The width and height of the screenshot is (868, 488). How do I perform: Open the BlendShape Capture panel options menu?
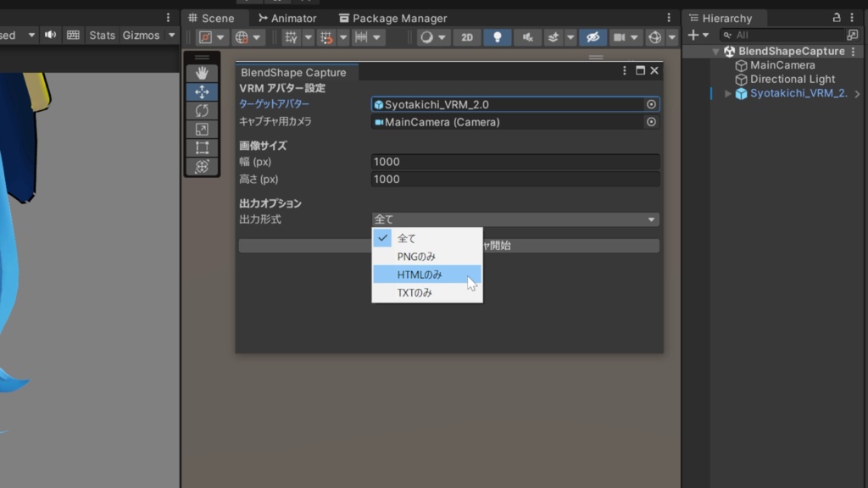click(625, 70)
